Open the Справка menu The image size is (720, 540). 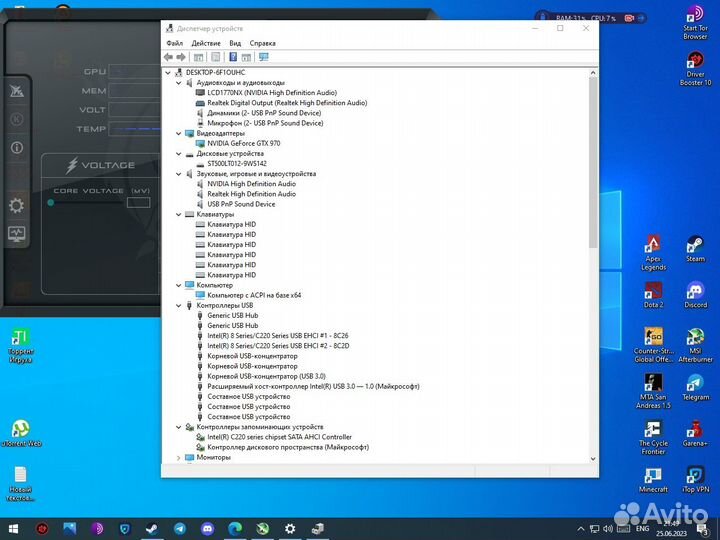click(263, 43)
